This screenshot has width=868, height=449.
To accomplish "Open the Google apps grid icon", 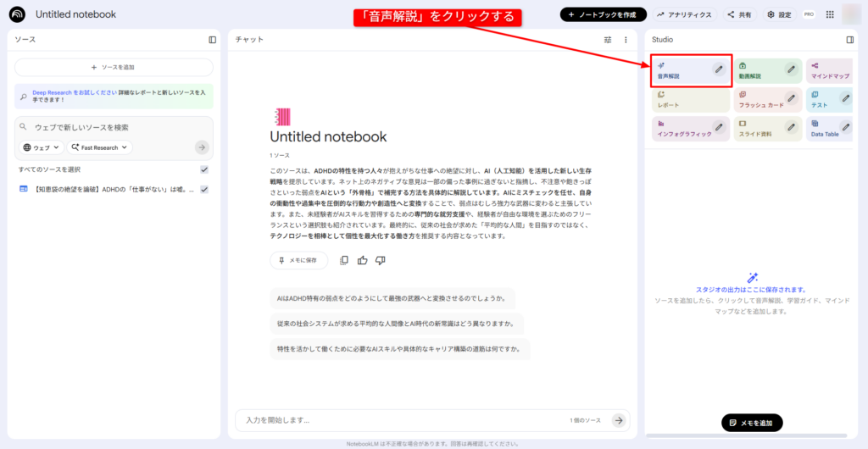I will coord(830,14).
